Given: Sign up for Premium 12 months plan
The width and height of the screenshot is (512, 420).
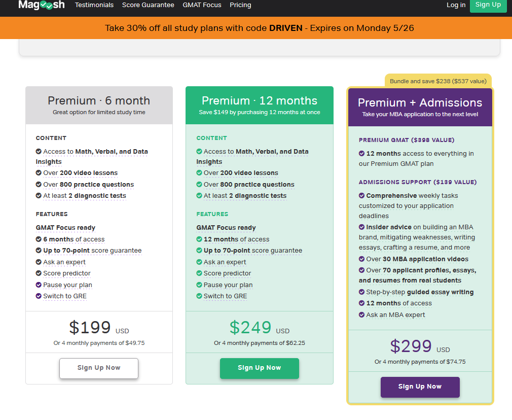Looking at the screenshot, I should click(x=259, y=368).
